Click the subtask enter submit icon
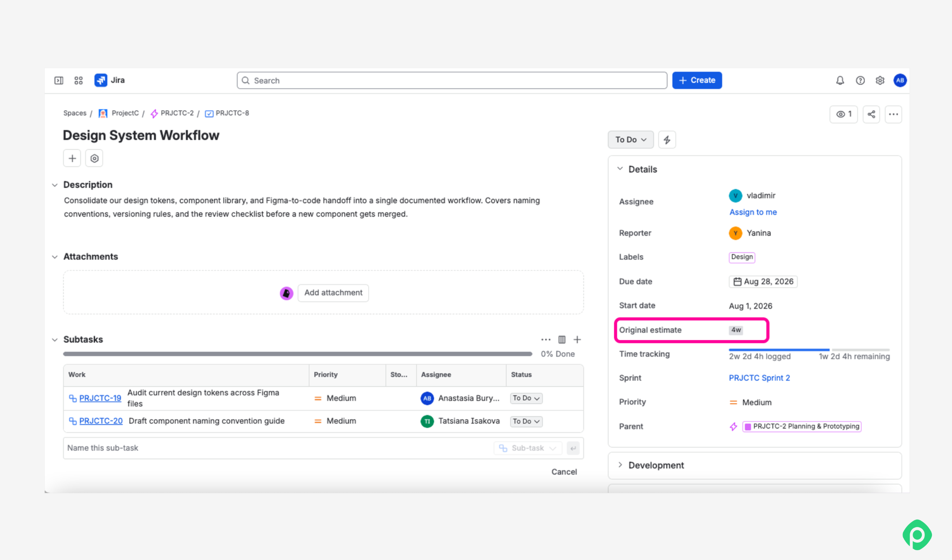The image size is (952, 560). pyautogui.click(x=573, y=448)
